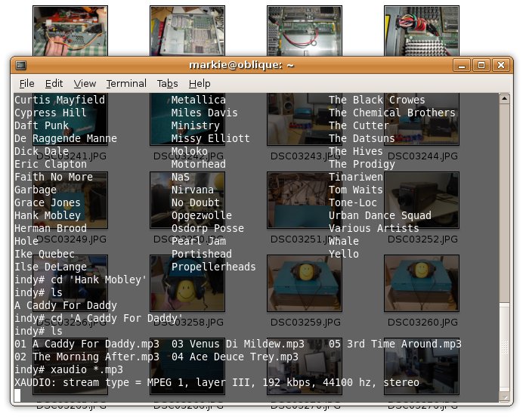This screenshot has height=420, width=523.
Task: Click the file '05 3rd Time Around.mp3'
Action: click(x=395, y=344)
